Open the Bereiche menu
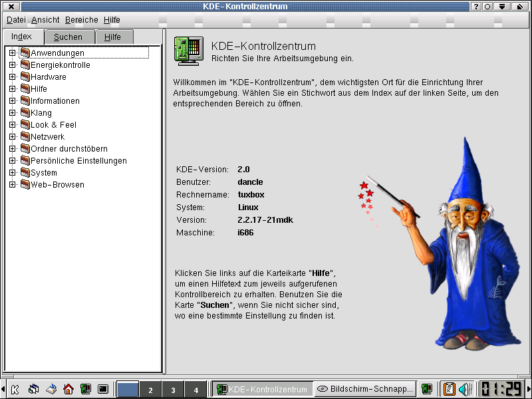Image resolution: width=532 pixels, height=399 pixels. (x=82, y=20)
